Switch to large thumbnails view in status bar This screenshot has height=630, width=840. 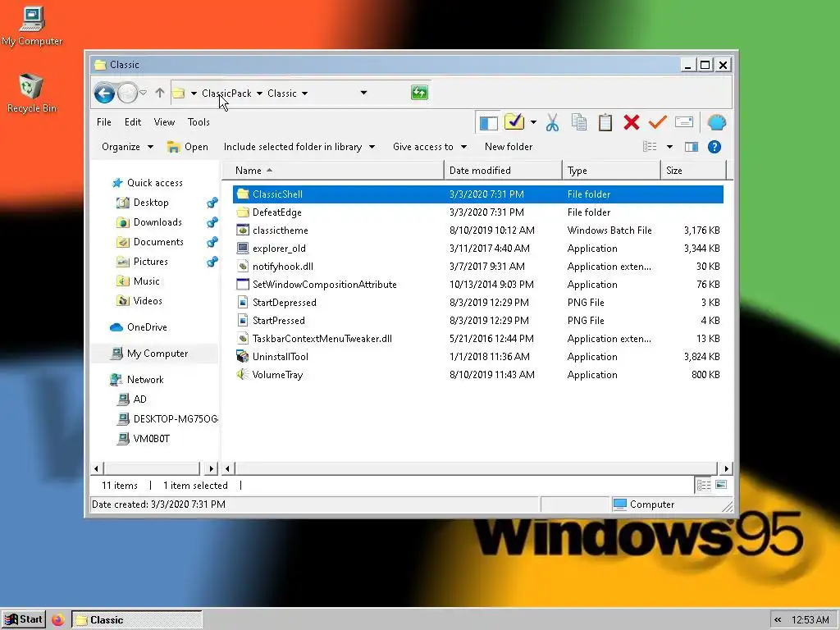[x=721, y=485]
